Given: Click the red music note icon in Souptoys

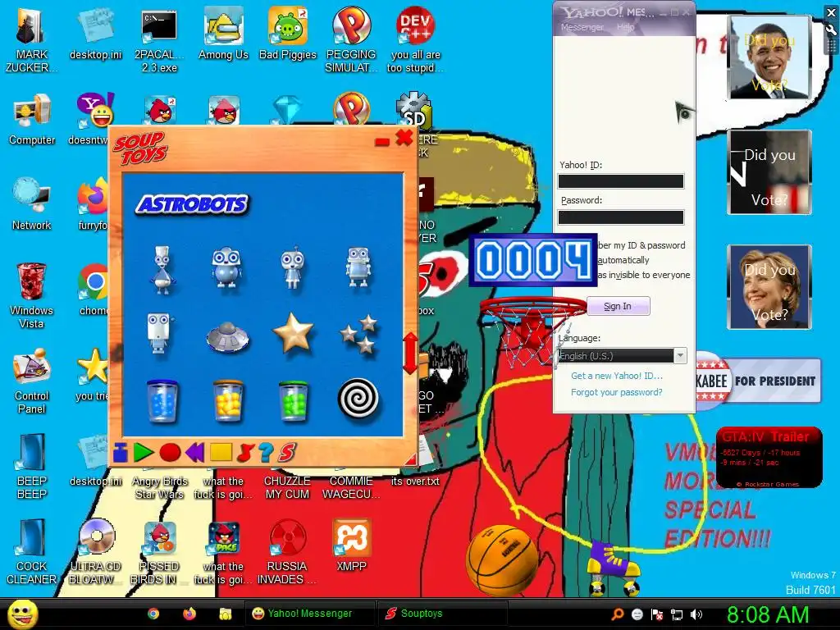Looking at the screenshot, I should tap(244, 453).
